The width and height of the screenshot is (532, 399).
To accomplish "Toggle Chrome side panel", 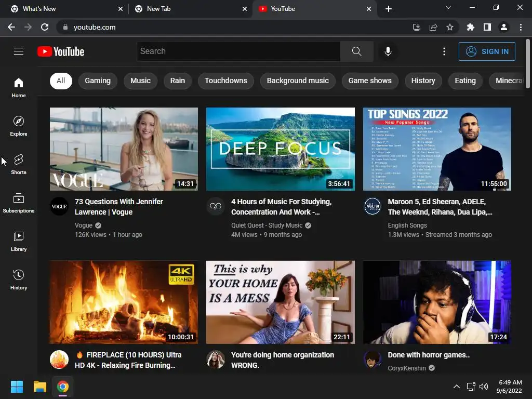I will point(487,27).
